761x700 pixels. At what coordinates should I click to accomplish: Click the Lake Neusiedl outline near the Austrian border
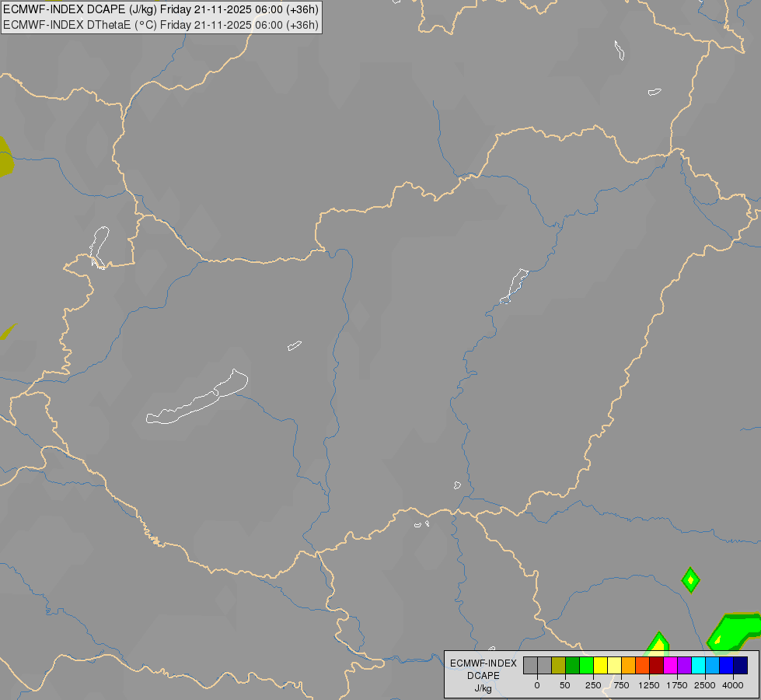point(99,247)
